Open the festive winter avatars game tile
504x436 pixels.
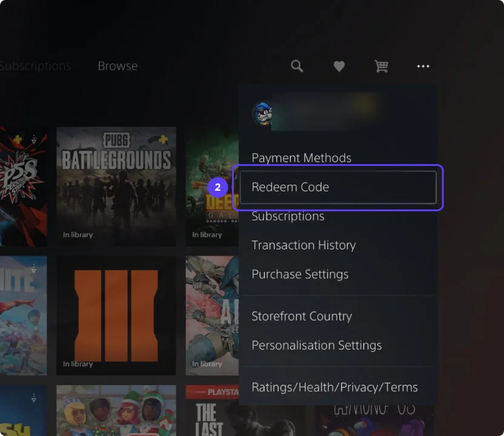pyautogui.click(x=116, y=411)
